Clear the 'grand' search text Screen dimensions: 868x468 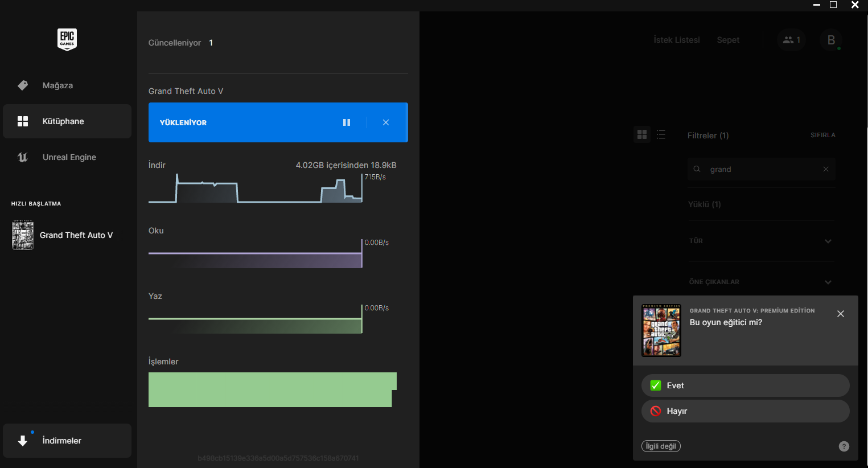tap(826, 169)
